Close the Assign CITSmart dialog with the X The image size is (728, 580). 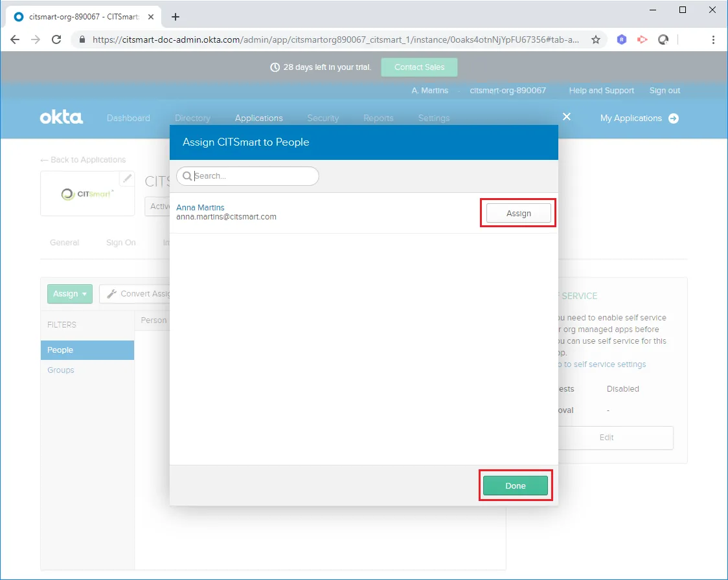coord(567,117)
